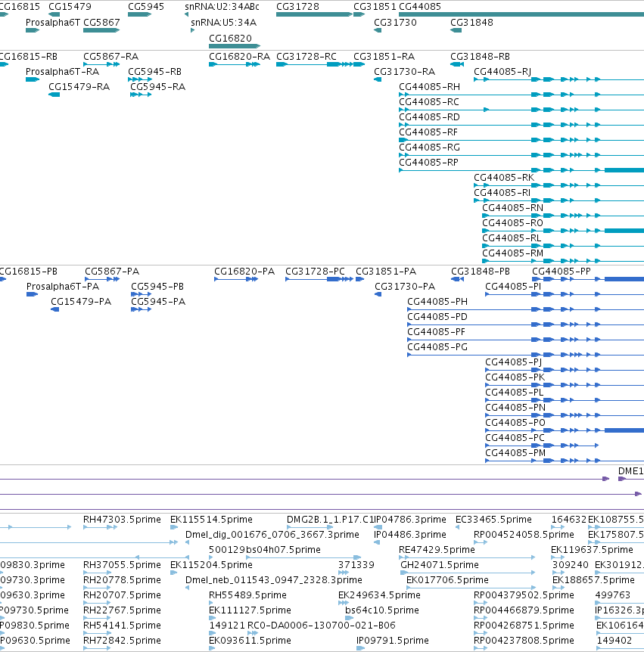Select transcript CG44085-RJ label
Image resolution: width=644 pixels, height=652 pixels.
tap(502, 72)
